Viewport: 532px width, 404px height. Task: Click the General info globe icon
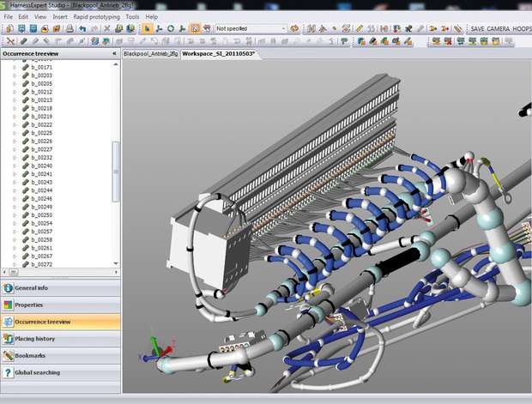(8, 288)
